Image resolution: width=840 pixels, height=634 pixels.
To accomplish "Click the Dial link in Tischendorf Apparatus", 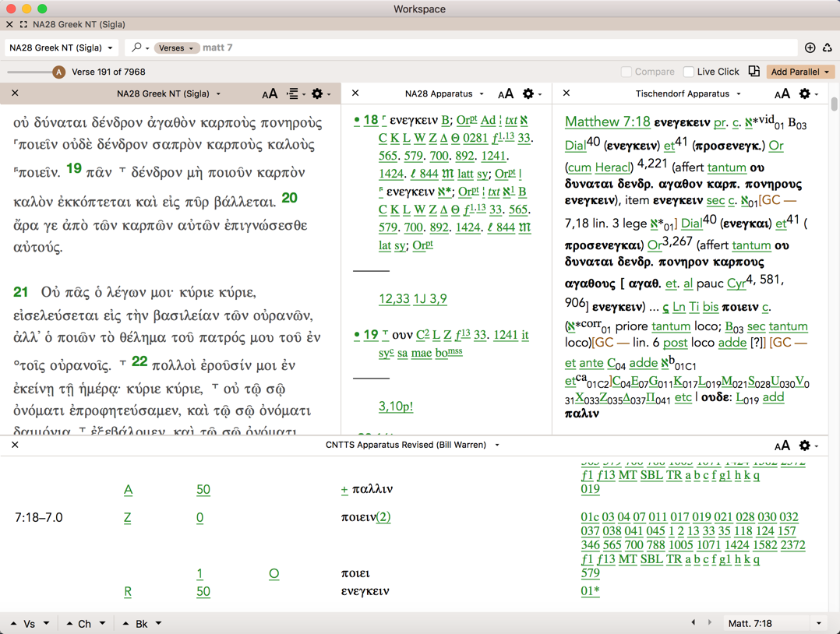I will click(575, 146).
